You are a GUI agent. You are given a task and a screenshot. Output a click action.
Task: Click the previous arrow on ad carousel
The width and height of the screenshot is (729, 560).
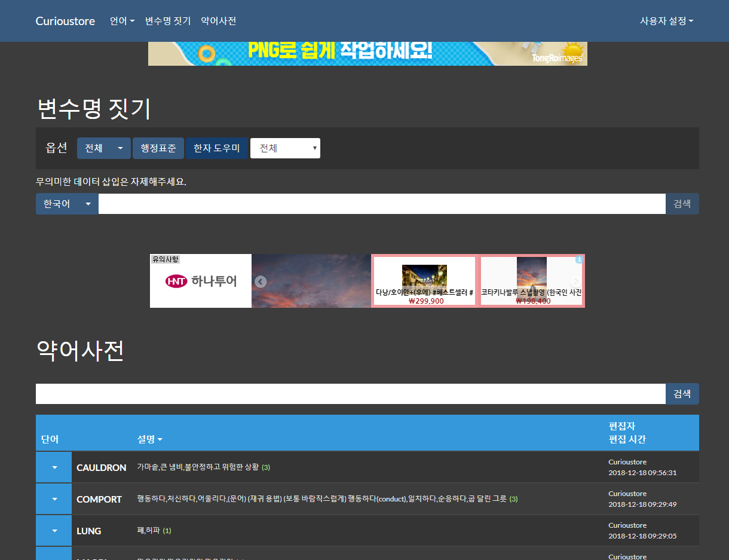(x=260, y=281)
